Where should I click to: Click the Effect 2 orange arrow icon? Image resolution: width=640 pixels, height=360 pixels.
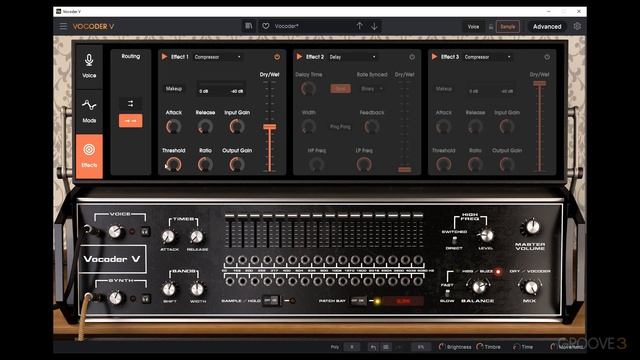point(299,57)
